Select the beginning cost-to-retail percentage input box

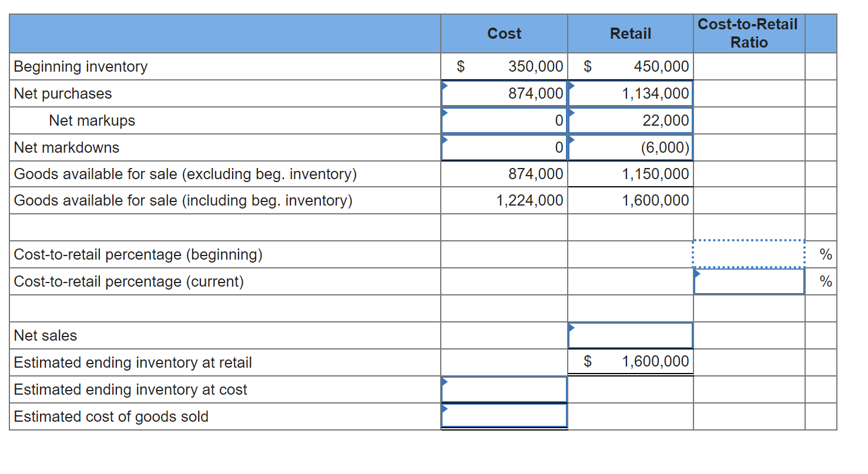[x=749, y=254]
